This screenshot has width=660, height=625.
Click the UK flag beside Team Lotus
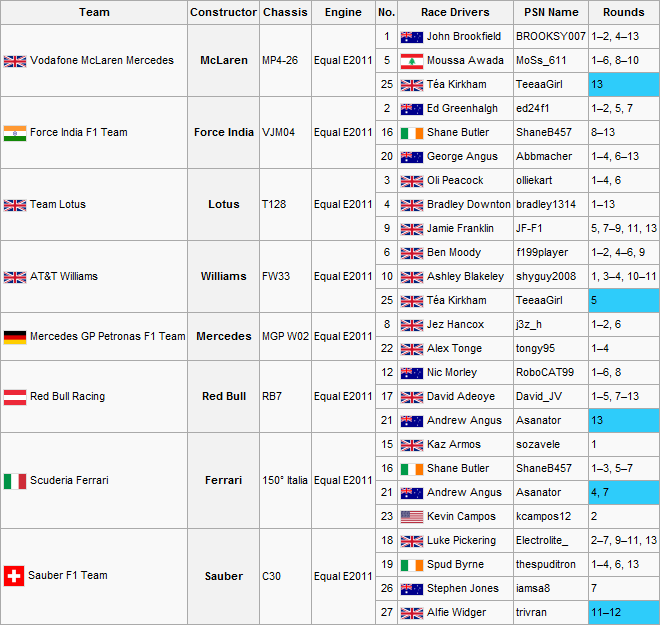click(15, 205)
